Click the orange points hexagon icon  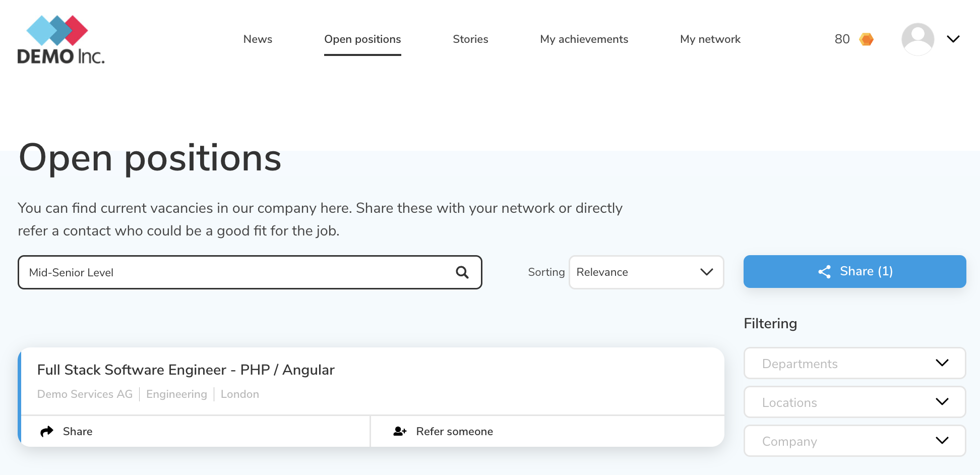866,39
